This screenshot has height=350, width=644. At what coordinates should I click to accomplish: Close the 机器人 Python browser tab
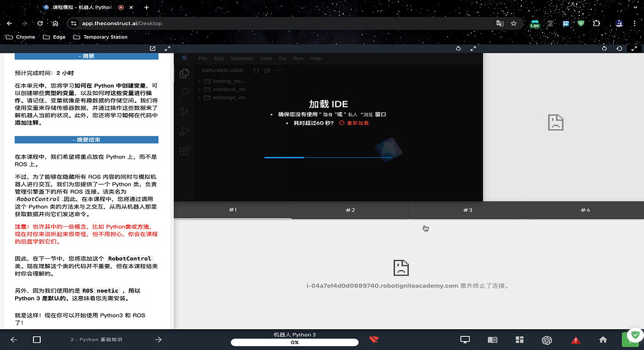coord(131,8)
